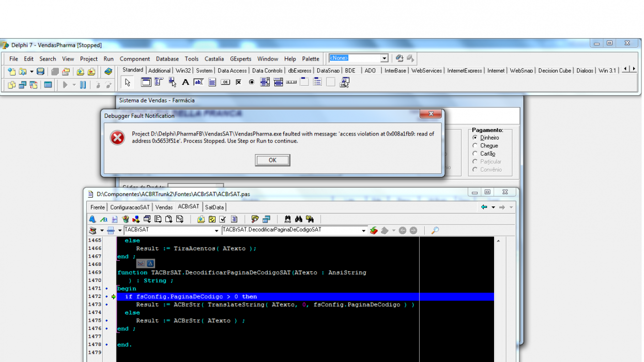The width and height of the screenshot is (644, 362).
Task: Click the Open file folder icon
Action: pos(23,71)
